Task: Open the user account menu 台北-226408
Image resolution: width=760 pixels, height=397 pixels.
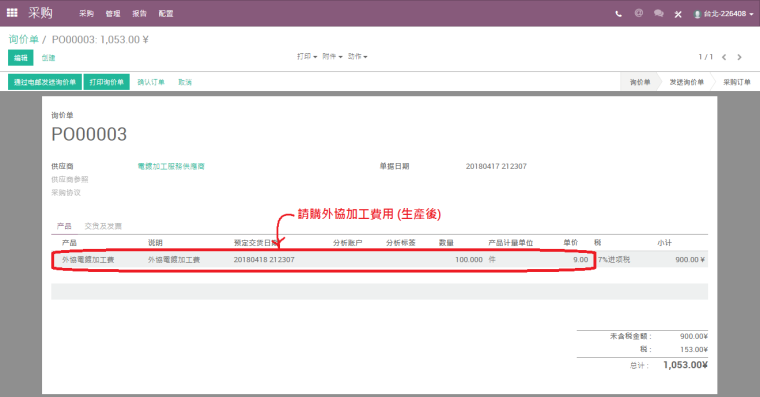Action: tap(724, 14)
